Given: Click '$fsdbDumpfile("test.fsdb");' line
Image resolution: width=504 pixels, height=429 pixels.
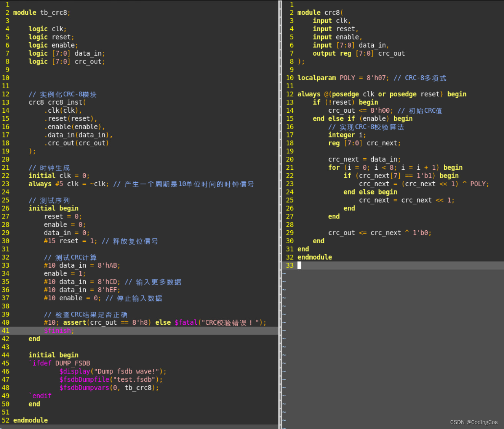Looking at the screenshot, I should [x=111, y=380].
